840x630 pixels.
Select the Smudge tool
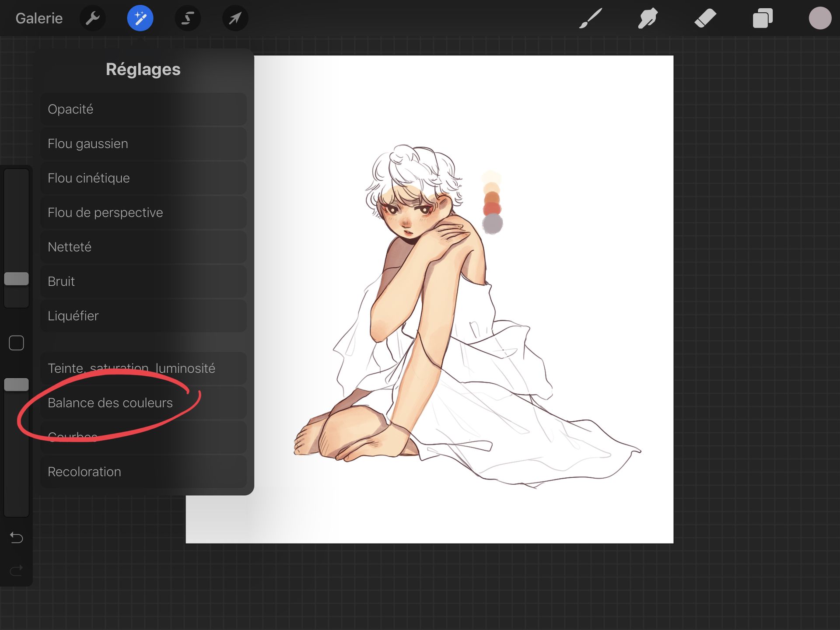648,18
